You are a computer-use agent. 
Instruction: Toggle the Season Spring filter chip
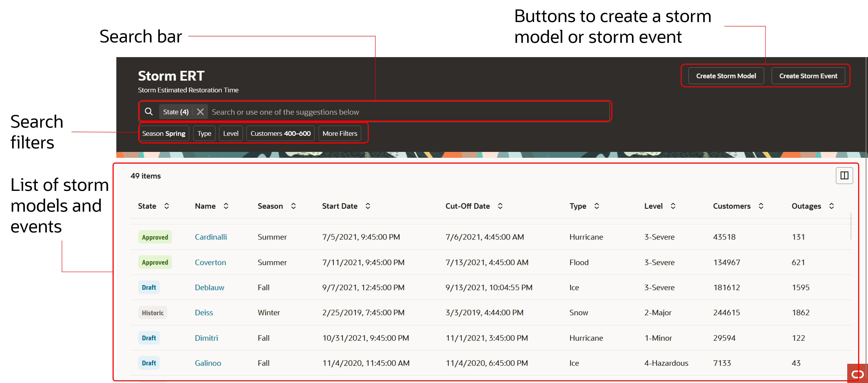(x=164, y=133)
